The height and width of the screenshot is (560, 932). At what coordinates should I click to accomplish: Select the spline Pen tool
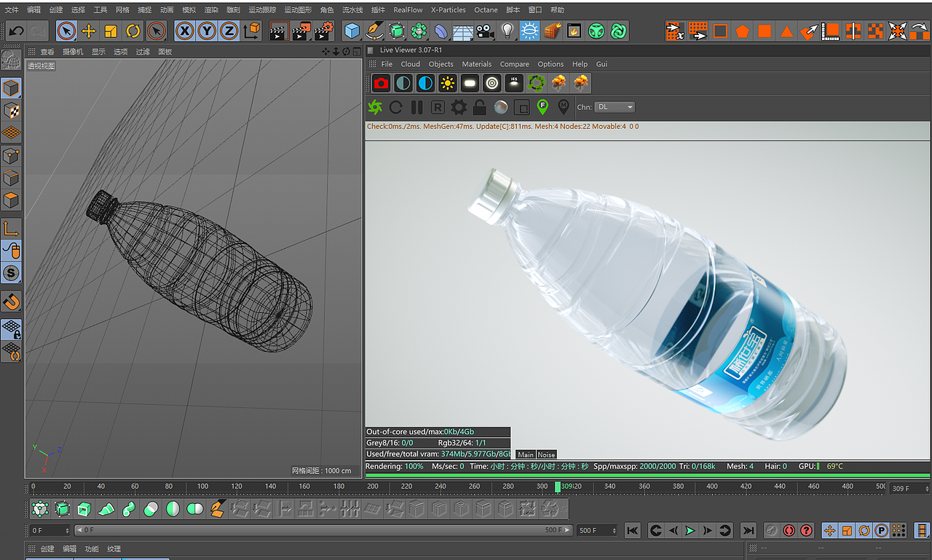(374, 31)
